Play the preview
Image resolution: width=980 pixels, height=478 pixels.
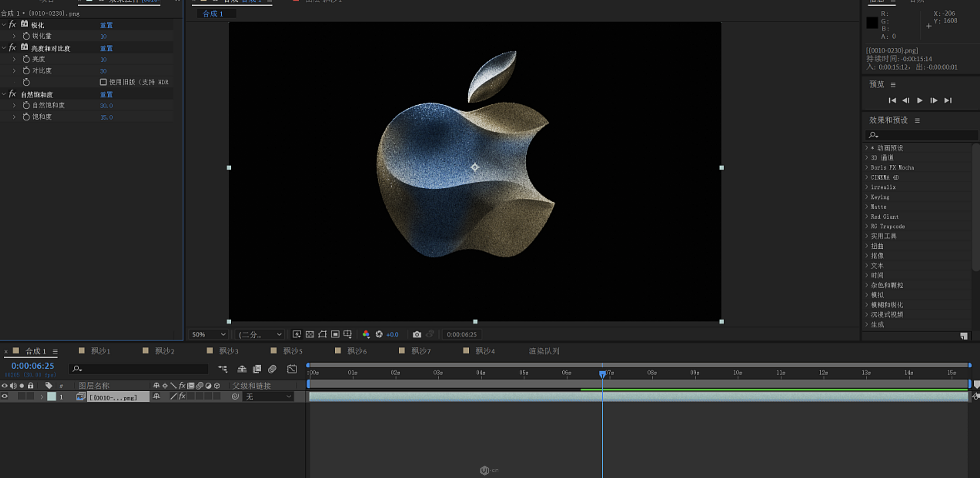pos(919,100)
